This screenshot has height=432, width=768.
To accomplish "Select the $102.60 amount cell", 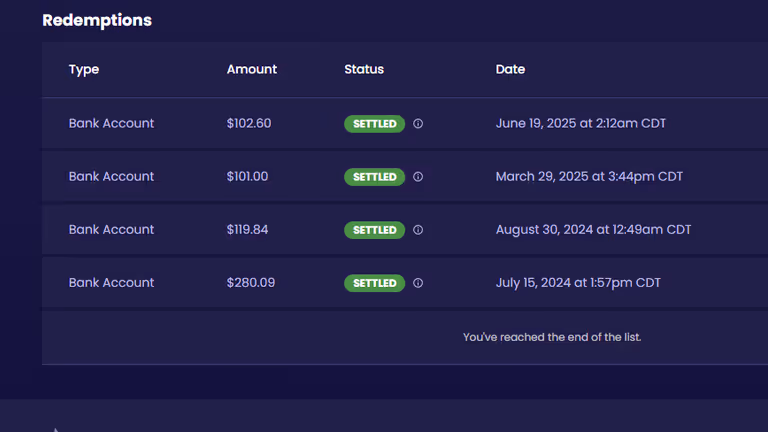I will [x=249, y=123].
